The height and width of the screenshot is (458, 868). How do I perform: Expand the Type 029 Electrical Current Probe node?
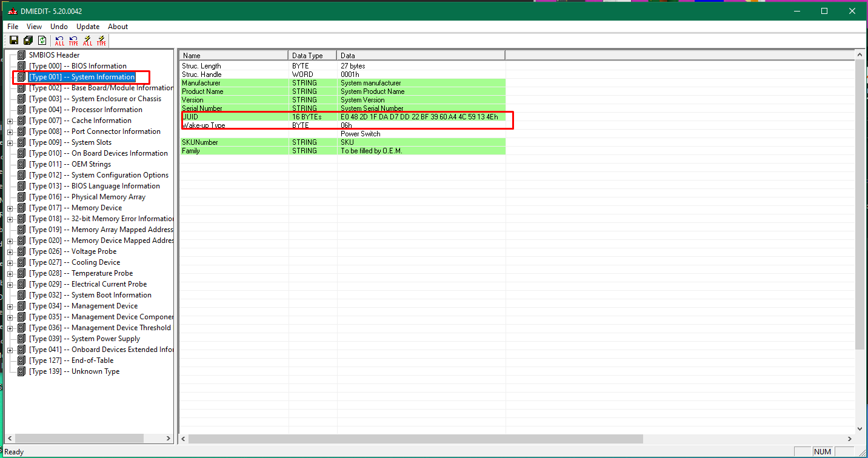[10, 284]
